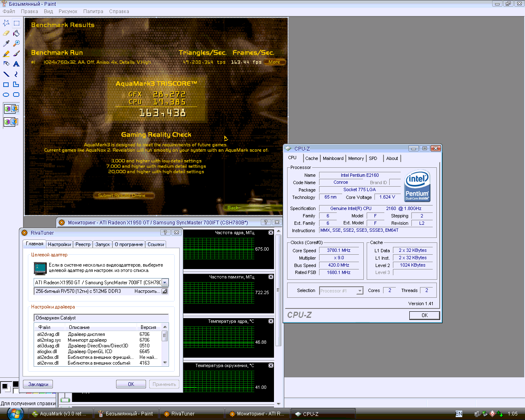Open the About tab in CPU-Z

[392, 159]
